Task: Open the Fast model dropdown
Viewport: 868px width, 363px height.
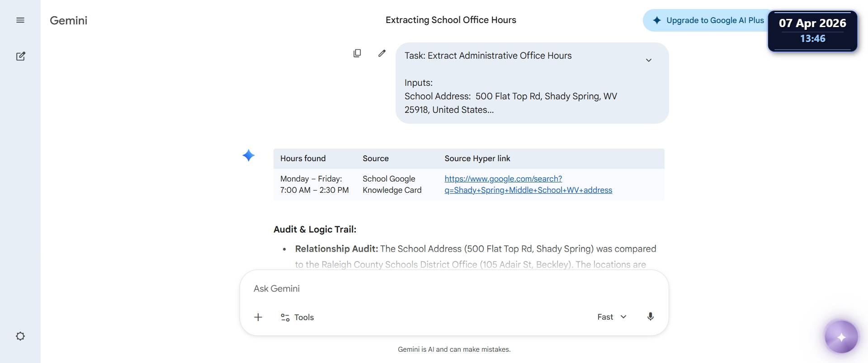Action: pyautogui.click(x=612, y=317)
